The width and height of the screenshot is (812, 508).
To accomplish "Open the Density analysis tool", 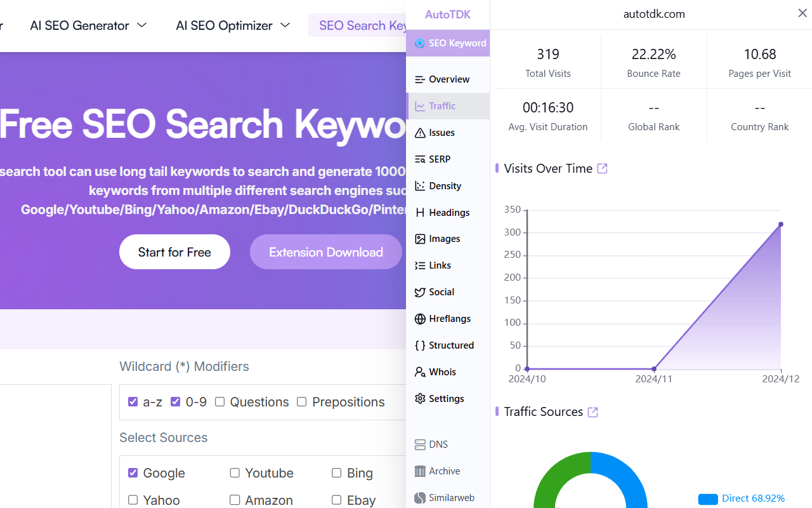I will [x=419, y=185].
